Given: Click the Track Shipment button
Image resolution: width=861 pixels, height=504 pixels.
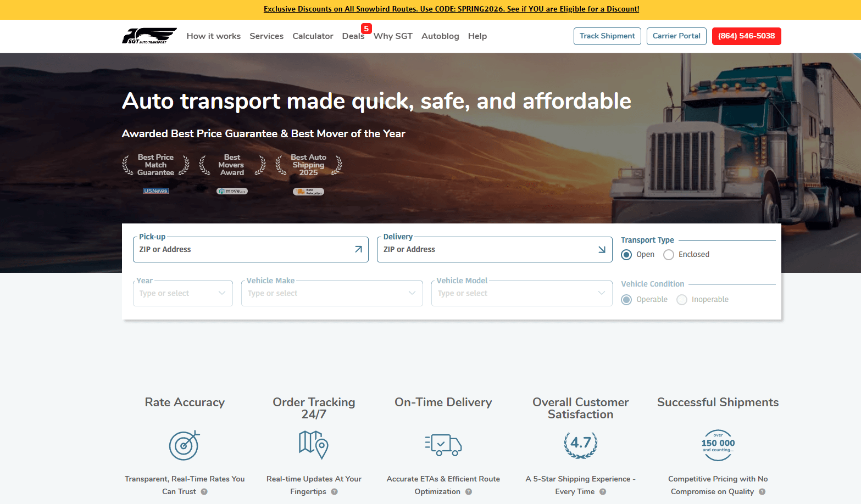Looking at the screenshot, I should 607,36.
